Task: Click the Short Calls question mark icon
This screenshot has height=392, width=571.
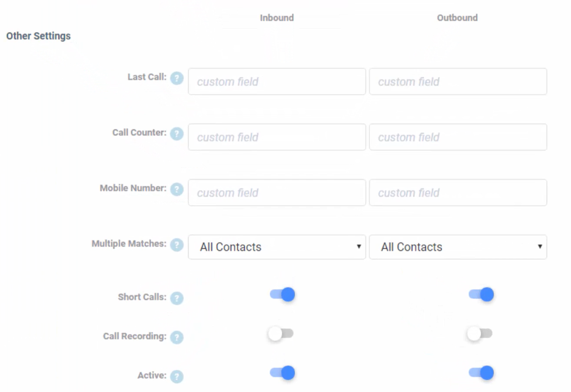Action: click(177, 298)
